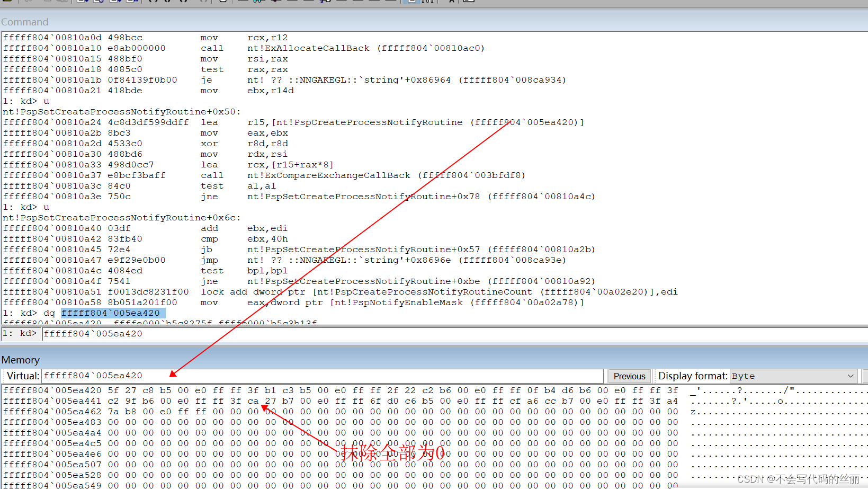The width and height of the screenshot is (868, 489).
Task: Click the call nt!ExCompareExchangeCallBack line
Action: coord(264,175)
